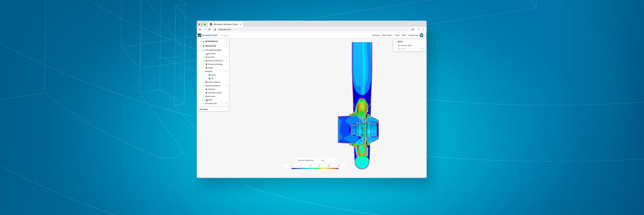
Task: Open the Forum link
Action: pyautogui.click(x=397, y=35)
